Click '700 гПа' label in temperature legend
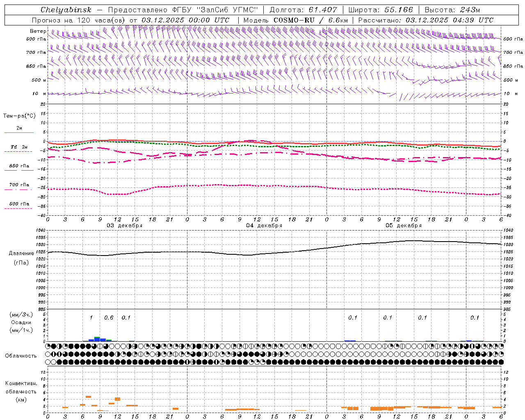This screenshot has height=420, width=525. click(19, 185)
